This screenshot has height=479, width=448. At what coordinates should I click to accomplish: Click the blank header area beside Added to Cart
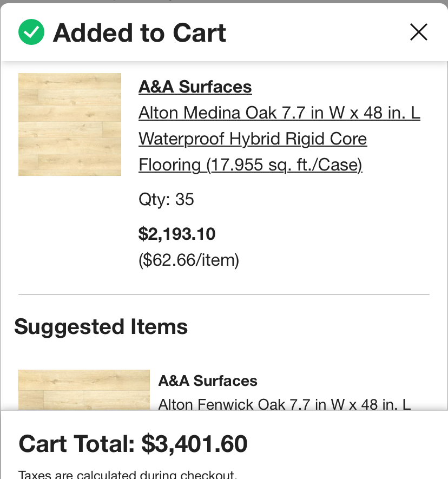[x=318, y=32]
